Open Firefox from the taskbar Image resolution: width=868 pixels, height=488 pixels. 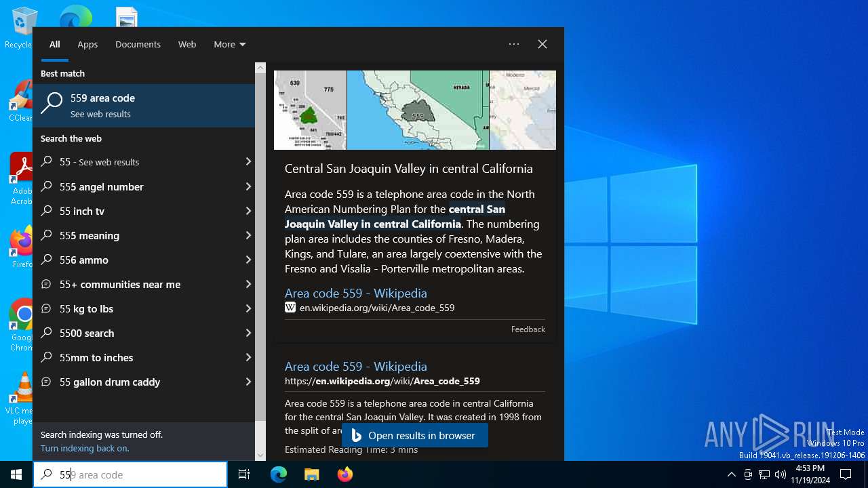tap(344, 474)
